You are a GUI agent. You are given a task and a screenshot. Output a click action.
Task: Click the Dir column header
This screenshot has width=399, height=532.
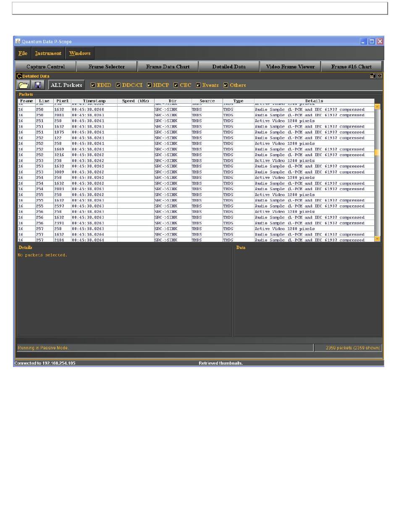173,101
